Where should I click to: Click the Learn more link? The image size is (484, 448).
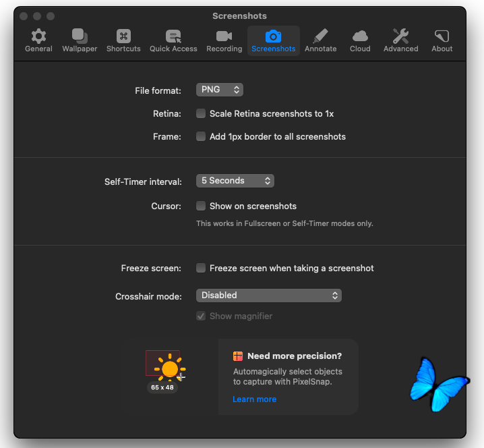[x=254, y=399]
